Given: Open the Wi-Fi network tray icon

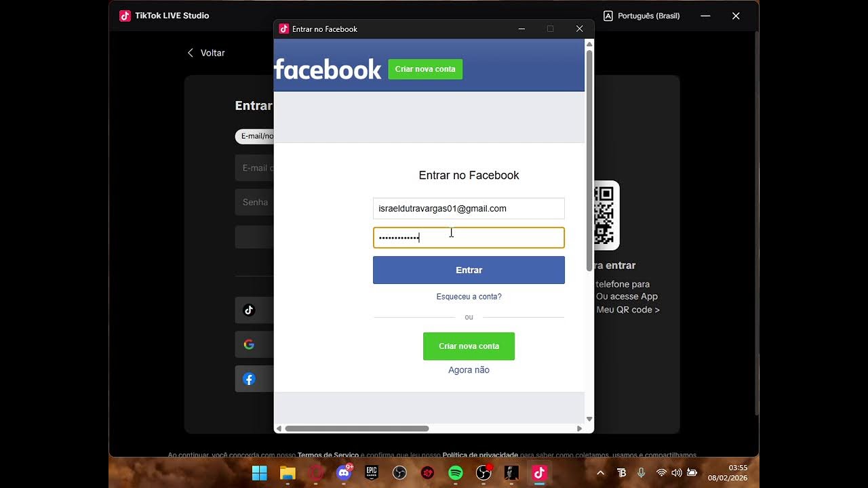Looking at the screenshot, I should [x=661, y=473].
